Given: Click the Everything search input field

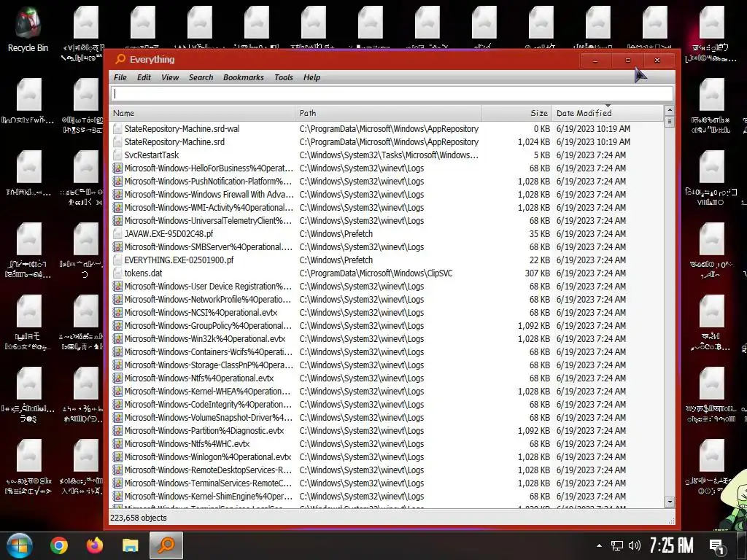Looking at the screenshot, I should [392, 94].
